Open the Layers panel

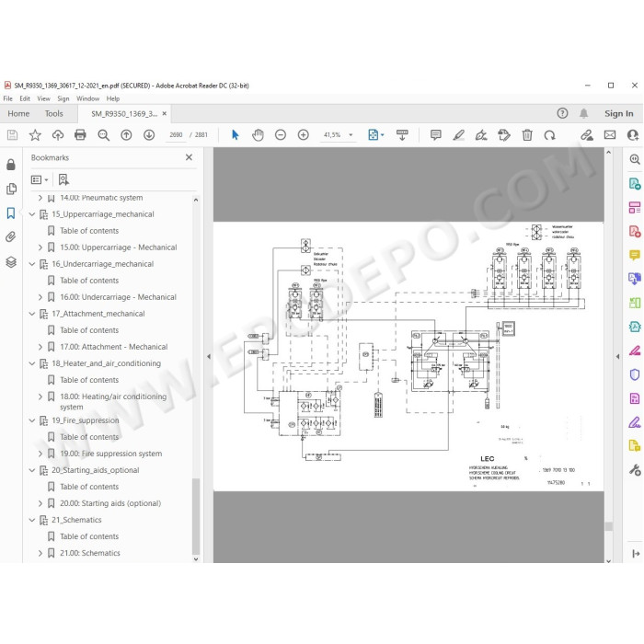11,261
